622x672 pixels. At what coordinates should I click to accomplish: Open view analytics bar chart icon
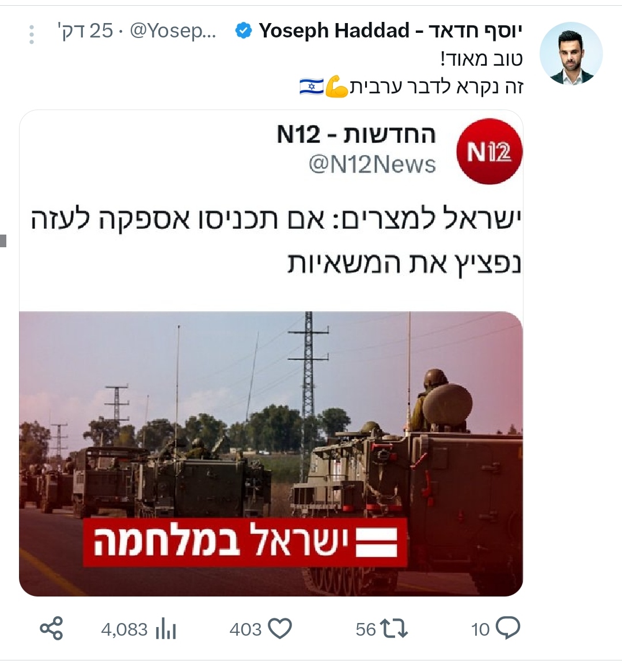coord(166,629)
